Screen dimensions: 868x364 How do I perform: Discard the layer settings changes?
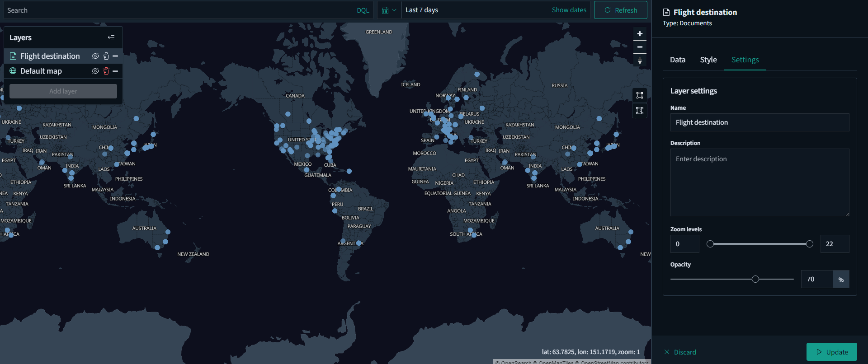click(680, 352)
